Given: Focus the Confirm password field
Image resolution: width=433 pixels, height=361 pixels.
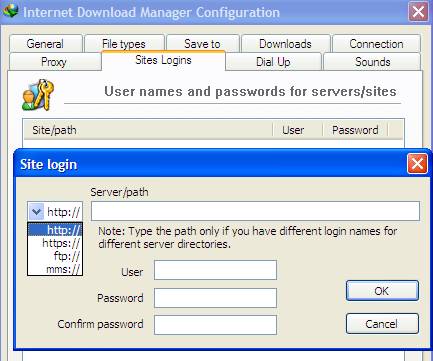Looking at the screenshot, I should click(215, 325).
